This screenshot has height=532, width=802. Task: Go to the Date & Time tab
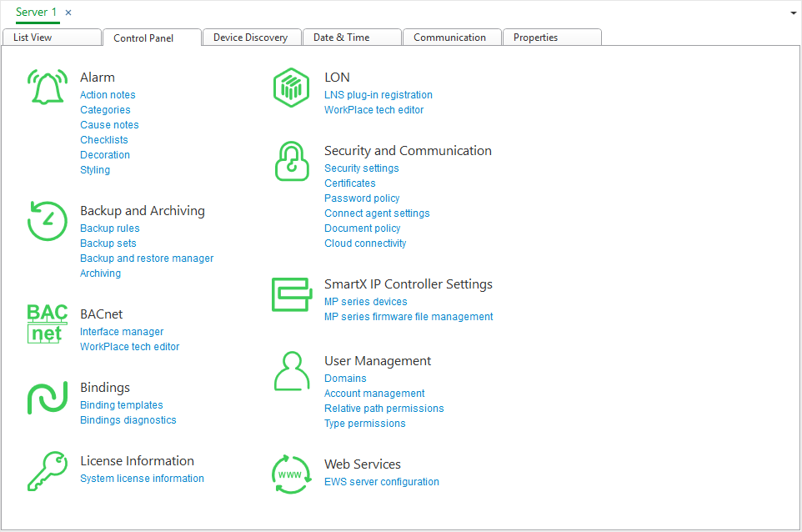click(352, 38)
